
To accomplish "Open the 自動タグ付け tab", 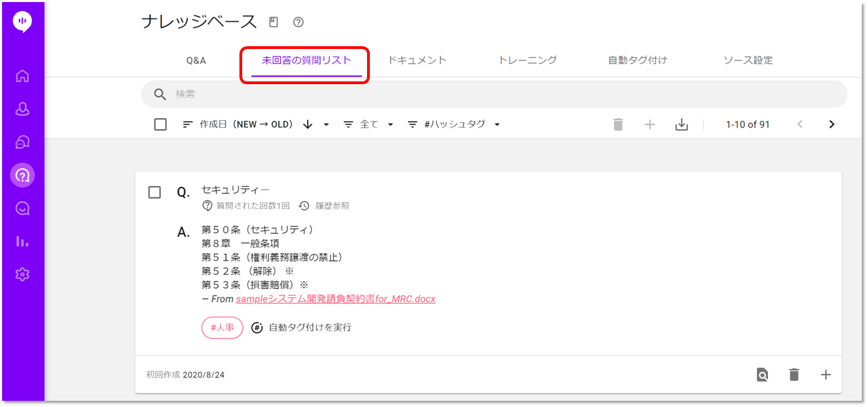I will point(638,61).
